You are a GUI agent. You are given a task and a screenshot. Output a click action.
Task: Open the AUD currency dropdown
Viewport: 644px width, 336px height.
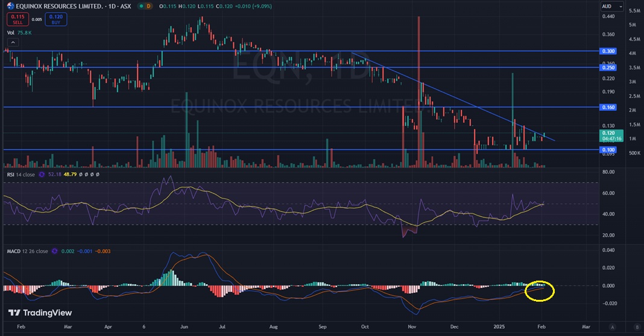tap(611, 6)
